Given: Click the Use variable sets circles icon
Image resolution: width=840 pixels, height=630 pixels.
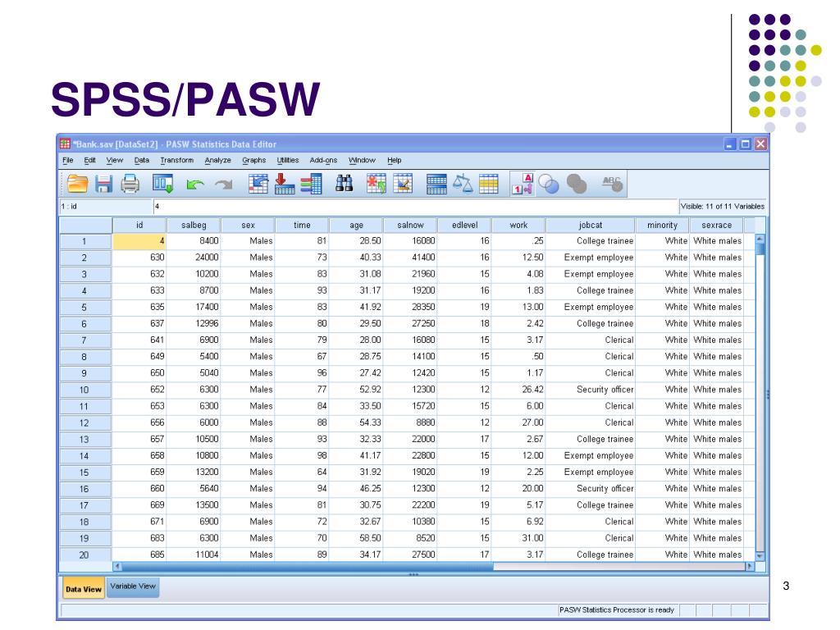Looking at the screenshot, I should [549, 185].
